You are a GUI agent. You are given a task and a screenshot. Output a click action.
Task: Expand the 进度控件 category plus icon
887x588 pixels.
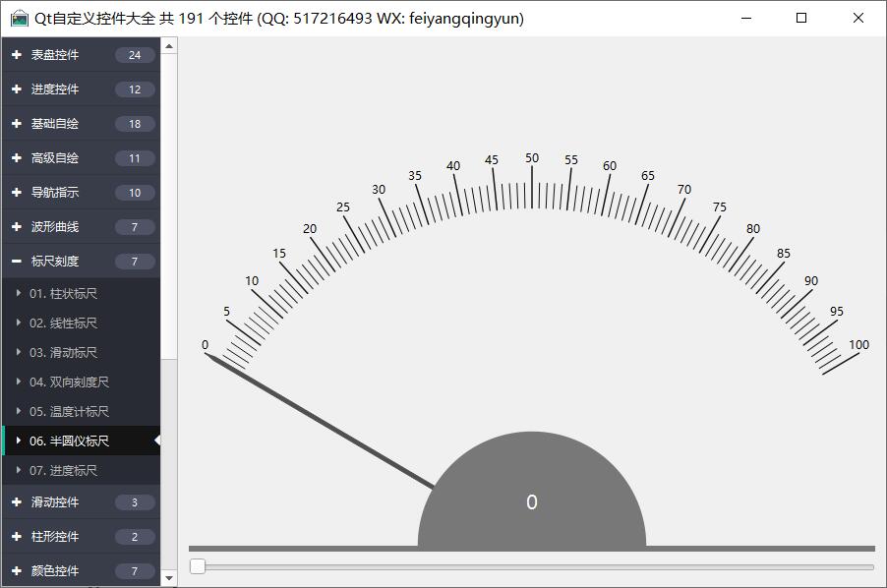tap(17, 89)
